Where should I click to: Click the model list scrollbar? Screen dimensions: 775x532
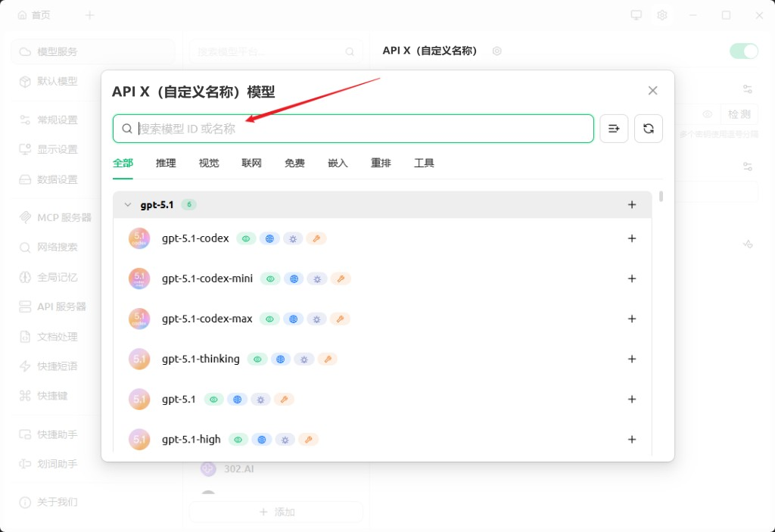(661, 196)
